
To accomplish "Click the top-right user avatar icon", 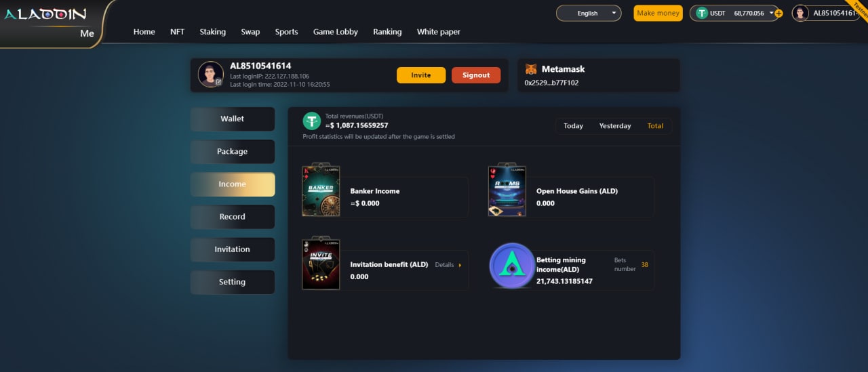I will 800,13.
